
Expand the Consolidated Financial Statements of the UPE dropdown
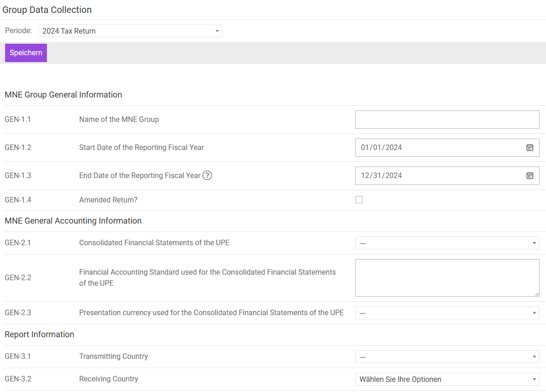(x=447, y=243)
